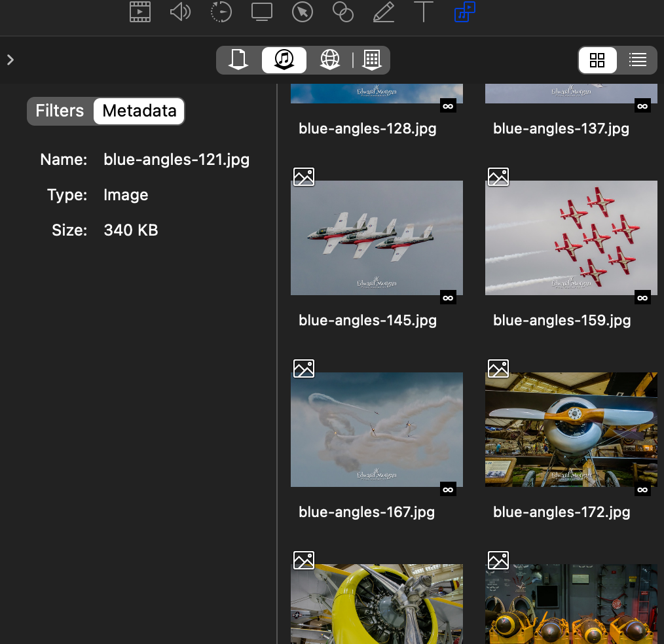Open the Audio properties speaker icon

pos(180,11)
